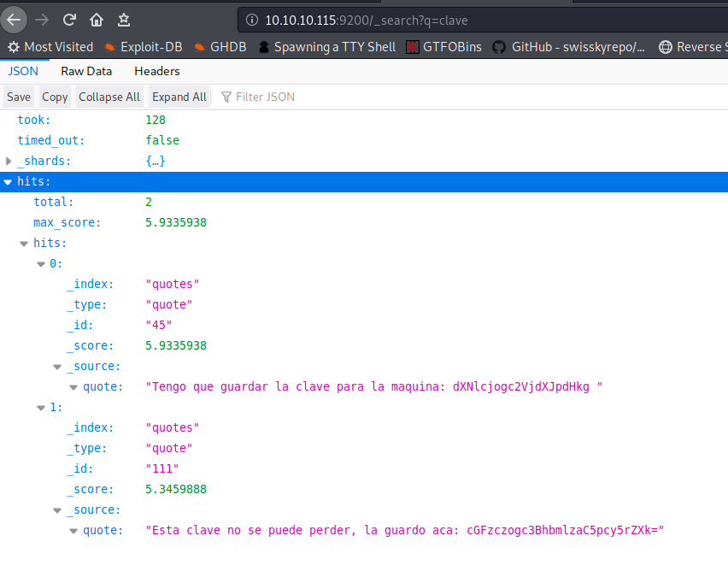The image size is (728, 577).
Task: Show site information for 10.10.10.115
Action: click(252, 20)
